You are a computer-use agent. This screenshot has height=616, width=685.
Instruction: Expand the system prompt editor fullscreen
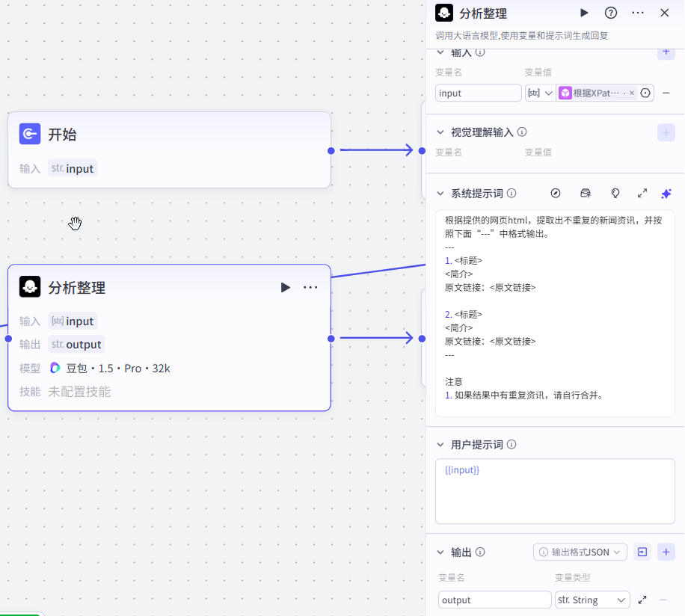tap(642, 194)
